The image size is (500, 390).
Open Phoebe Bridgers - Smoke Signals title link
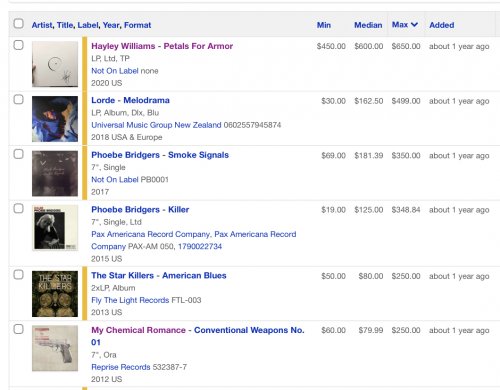click(160, 155)
